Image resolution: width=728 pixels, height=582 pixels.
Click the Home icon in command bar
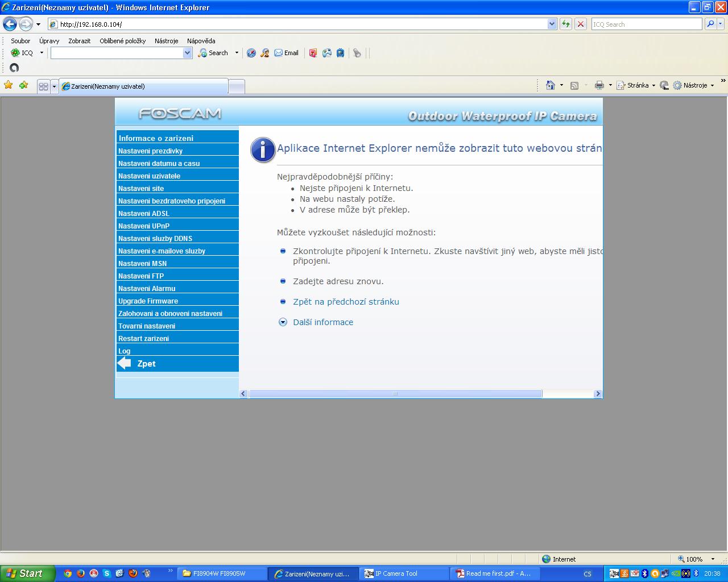tap(550, 85)
